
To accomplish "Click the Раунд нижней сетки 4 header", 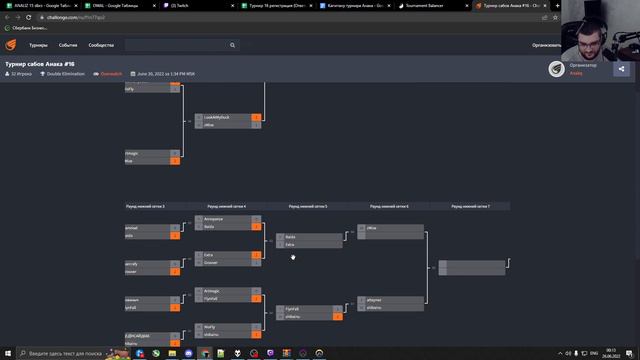I will 227,207.
